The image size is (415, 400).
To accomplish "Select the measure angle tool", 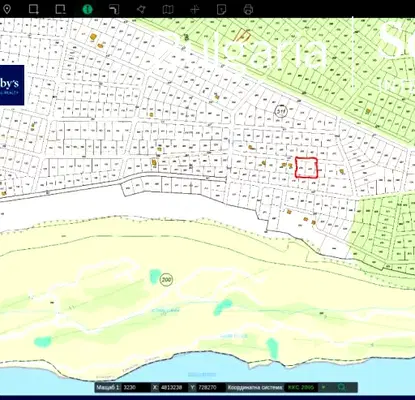I will tap(114, 9).
